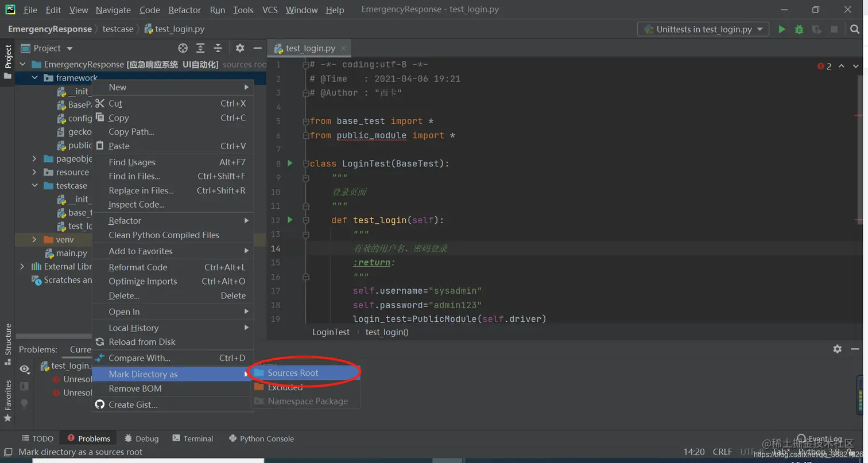
Task: Open the Navigate menu in menu bar
Action: [x=113, y=10]
